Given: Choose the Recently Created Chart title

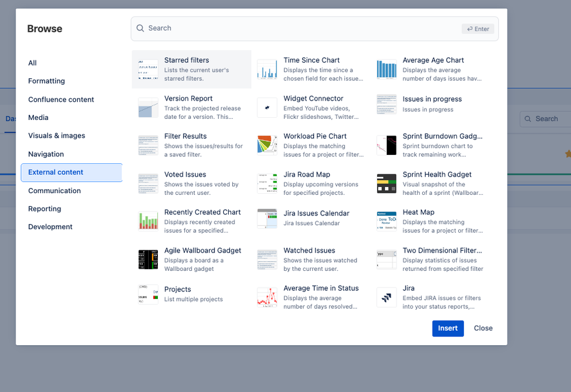Looking at the screenshot, I should (203, 213).
